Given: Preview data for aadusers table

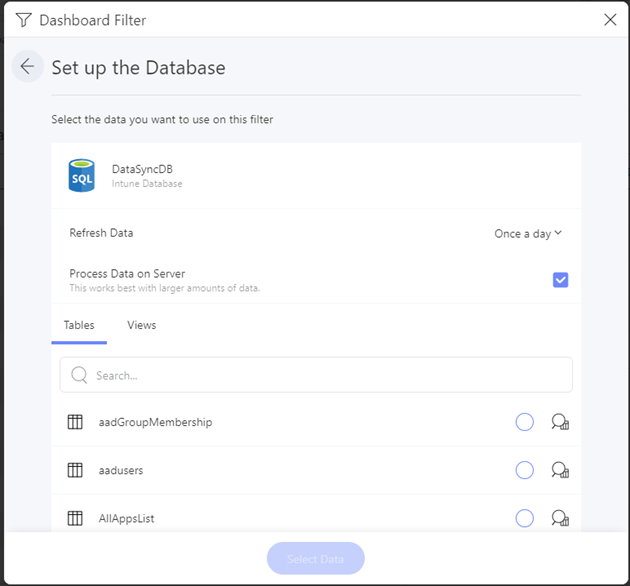Looking at the screenshot, I should tap(560, 470).
